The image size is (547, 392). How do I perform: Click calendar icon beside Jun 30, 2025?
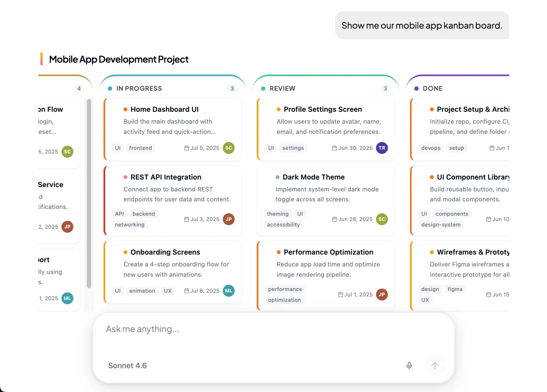click(x=334, y=148)
